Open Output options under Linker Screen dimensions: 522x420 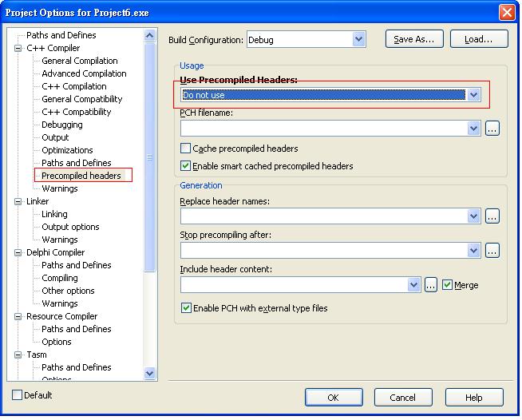70,227
